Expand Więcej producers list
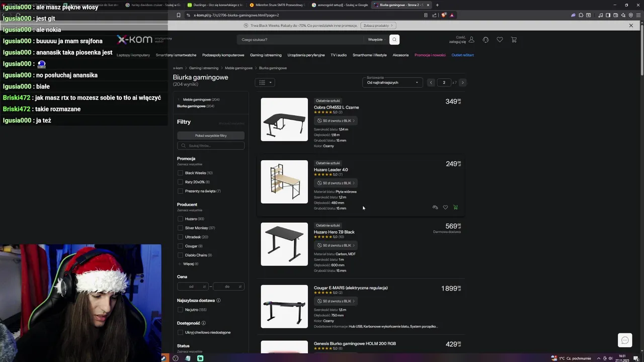644x362 pixels. click(x=188, y=264)
